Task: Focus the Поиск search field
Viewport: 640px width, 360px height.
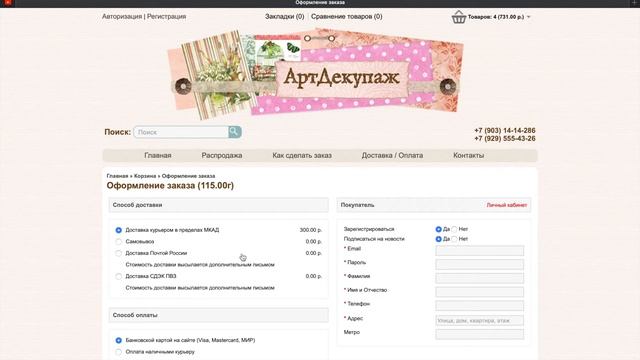Action: coord(181,132)
